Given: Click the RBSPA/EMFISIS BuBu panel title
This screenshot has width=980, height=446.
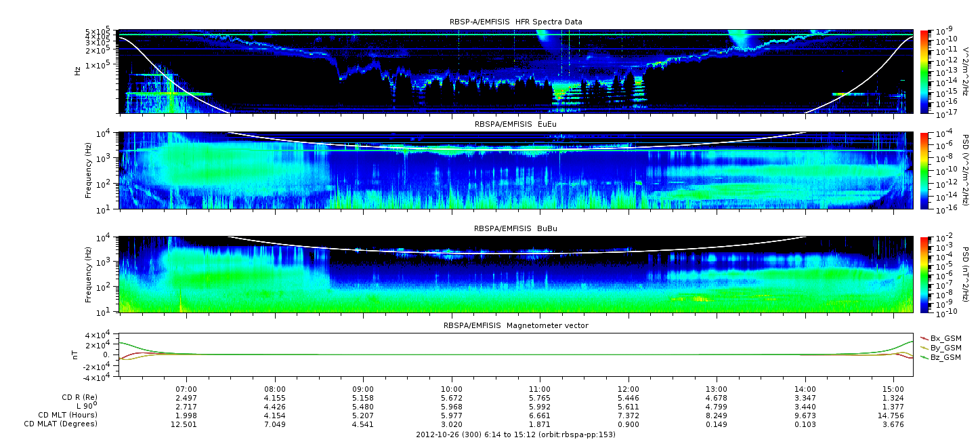Looking at the screenshot, I should (515, 228).
